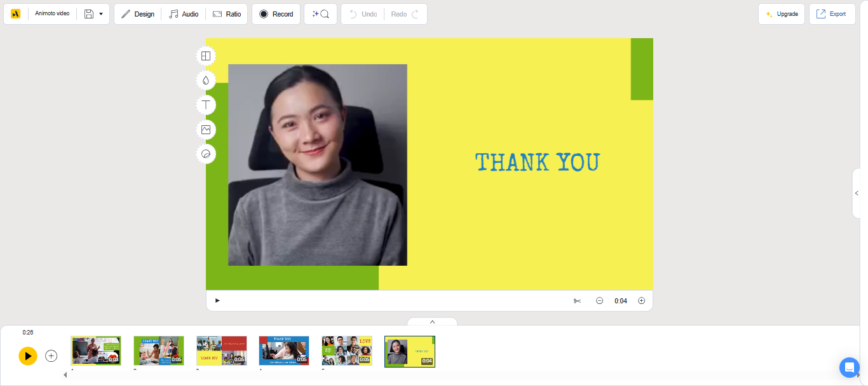868x386 pixels.
Task: Select the fifth collage block thumbnail
Action: pyautogui.click(x=347, y=351)
